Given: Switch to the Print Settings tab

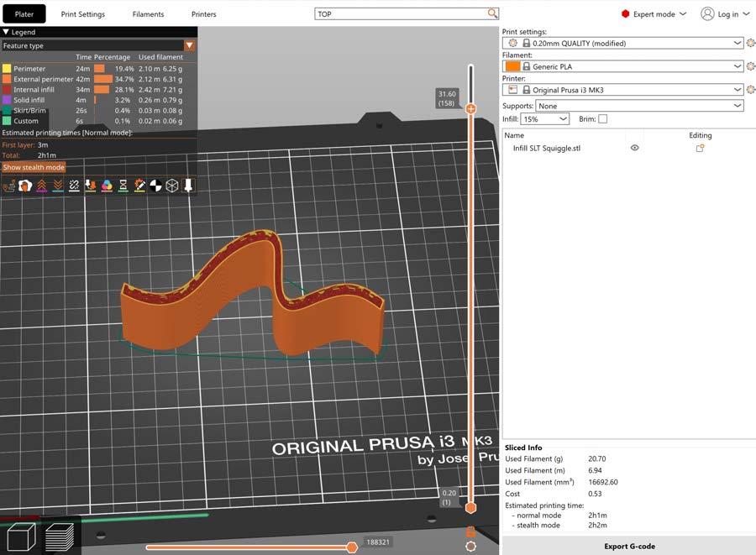Looking at the screenshot, I should 84,14.
